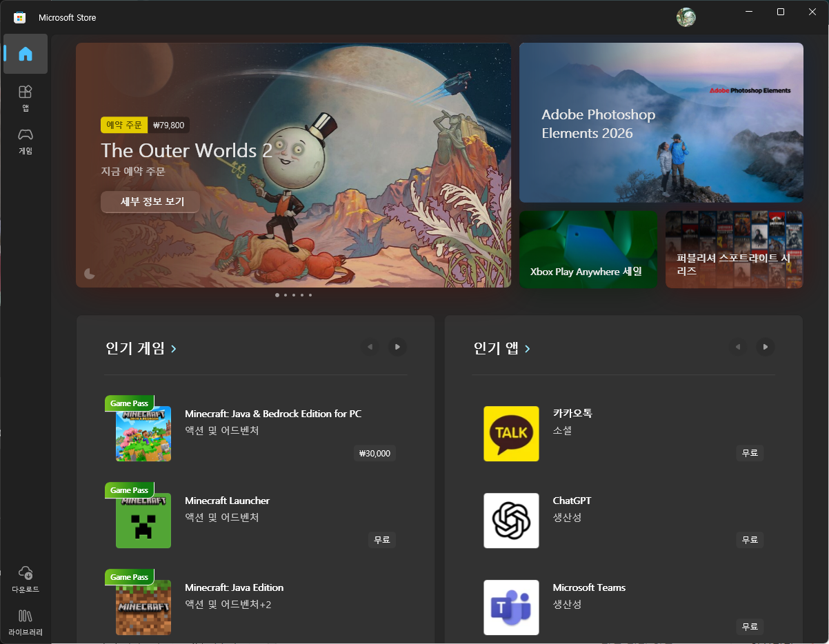Click previous arrow in 인기 게임 list
This screenshot has width=829, height=644.
click(x=371, y=347)
